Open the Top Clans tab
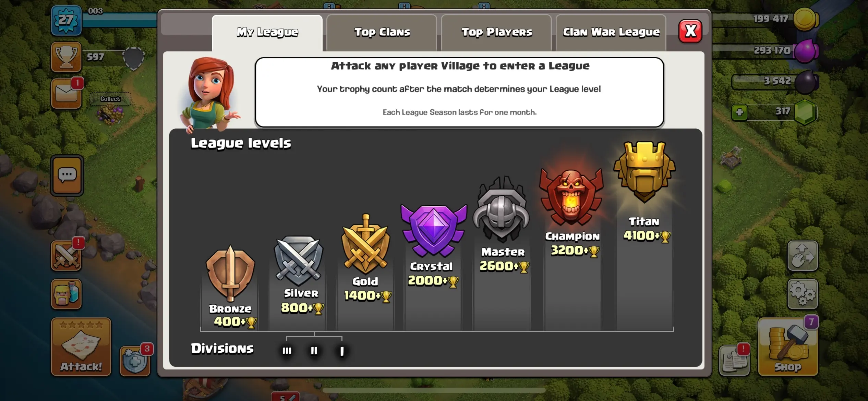 point(382,33)
